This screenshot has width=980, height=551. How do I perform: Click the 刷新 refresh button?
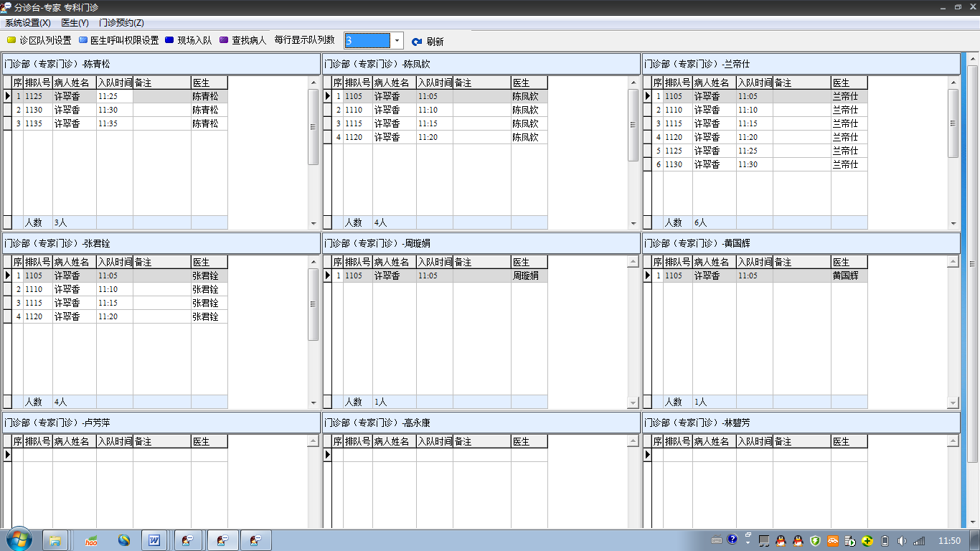pyautogui.click(x=428, y=42)
